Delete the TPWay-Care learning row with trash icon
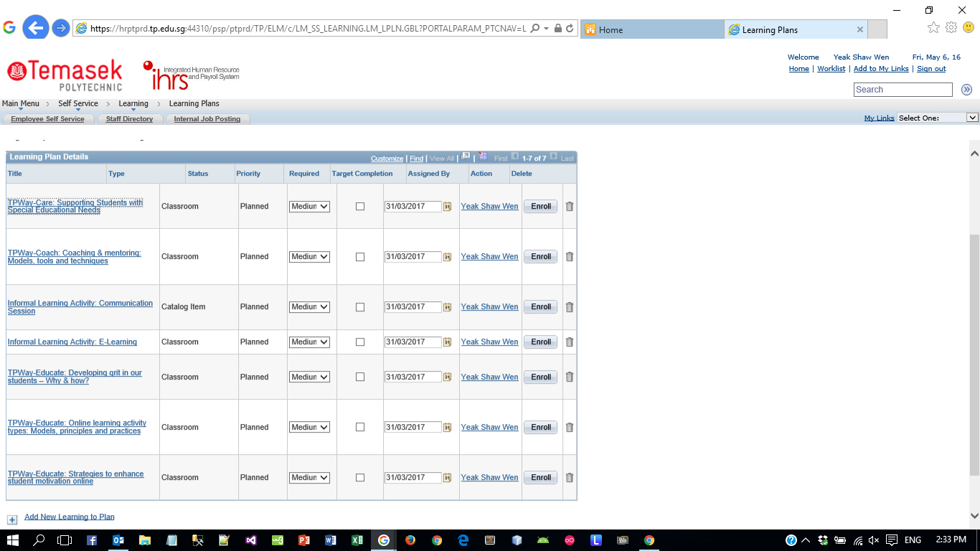 pos(570,207)
